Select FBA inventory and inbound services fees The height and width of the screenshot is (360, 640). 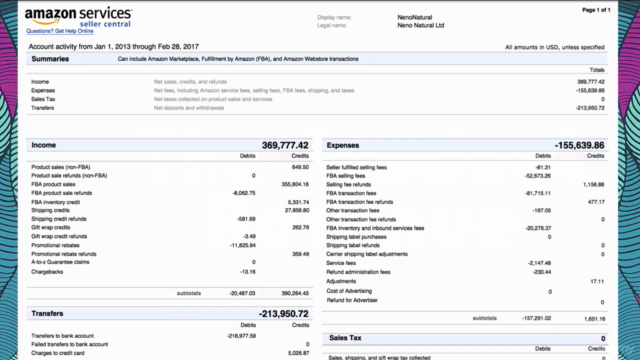click(375, 228)
